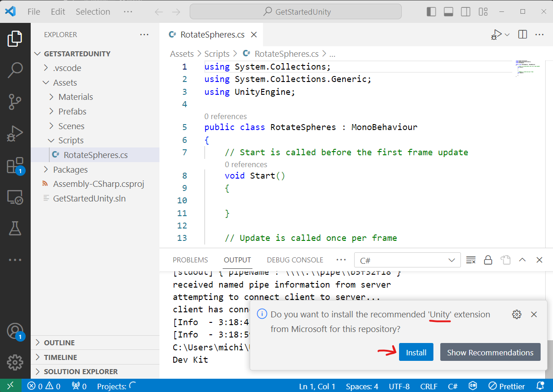Screen dimensions: 553x392
Task: Toggle secondary side bar layout icon
Action: pyautogui.click(x=466, y=11)
